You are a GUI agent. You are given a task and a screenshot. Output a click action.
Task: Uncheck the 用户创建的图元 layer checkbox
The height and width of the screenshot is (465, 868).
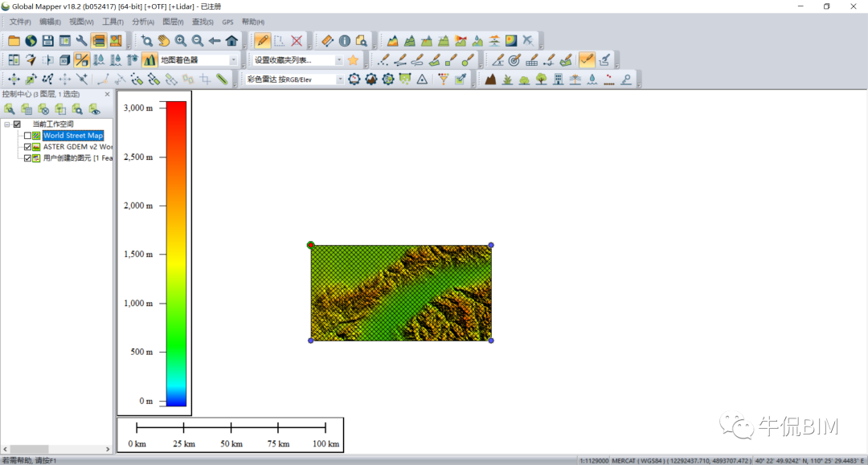[27, 158]
